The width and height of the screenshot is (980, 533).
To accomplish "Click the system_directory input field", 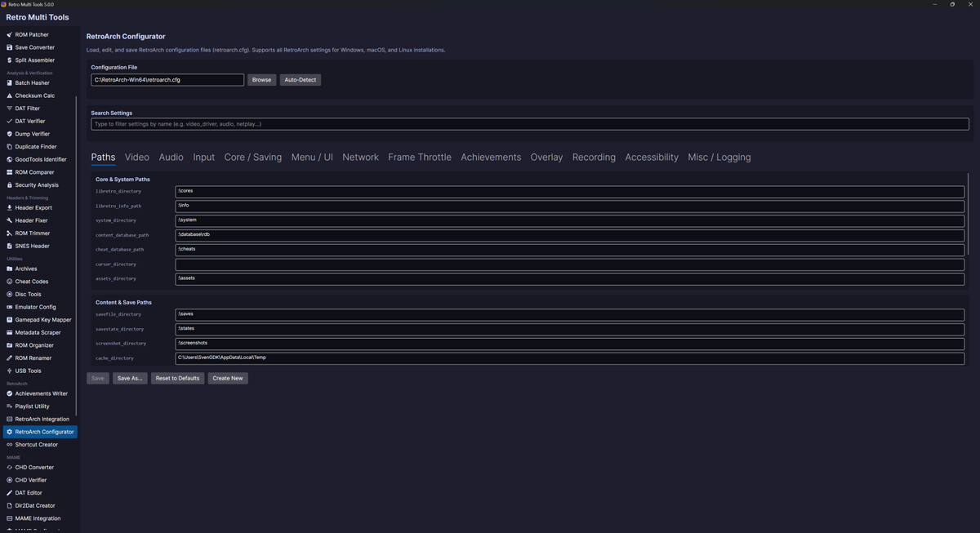I will click(570, 220).
